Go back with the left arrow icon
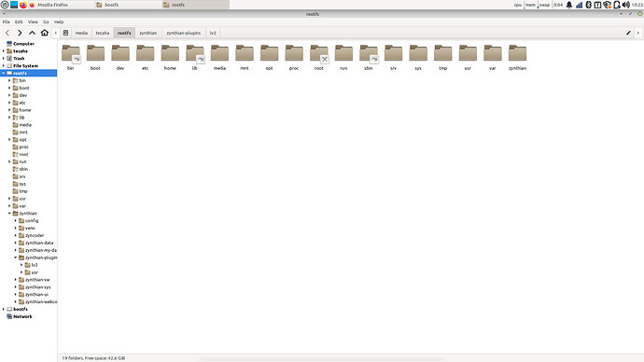Screen dimensions: 644x362 (7, 33)
